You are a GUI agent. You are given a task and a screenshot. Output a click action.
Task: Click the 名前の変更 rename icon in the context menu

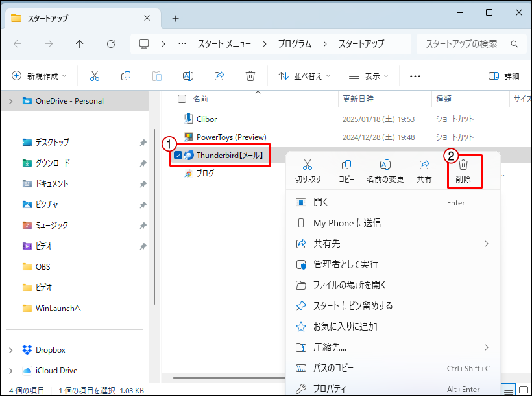click(x=385, y=170)
